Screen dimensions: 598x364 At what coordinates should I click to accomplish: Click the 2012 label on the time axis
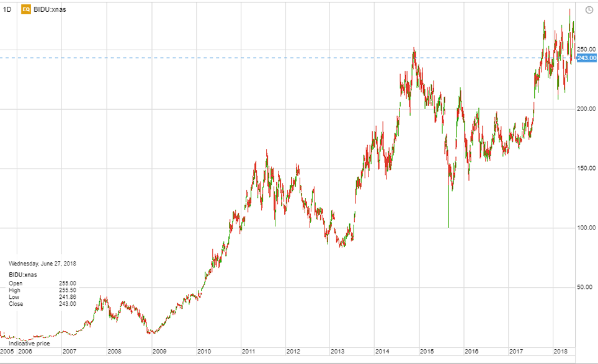pyautogui.click(x=293, y=352)
